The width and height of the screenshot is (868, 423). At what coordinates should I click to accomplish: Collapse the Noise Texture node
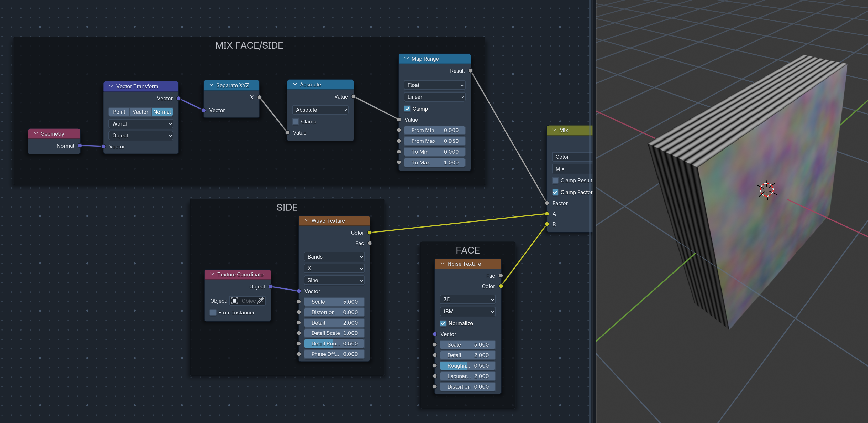click(x=443, y=264)
